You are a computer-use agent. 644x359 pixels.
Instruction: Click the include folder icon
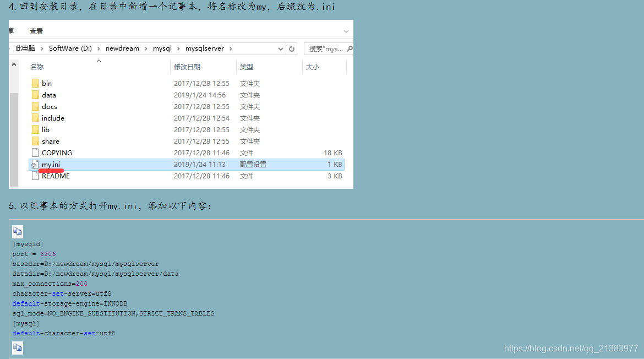point(35,118)
